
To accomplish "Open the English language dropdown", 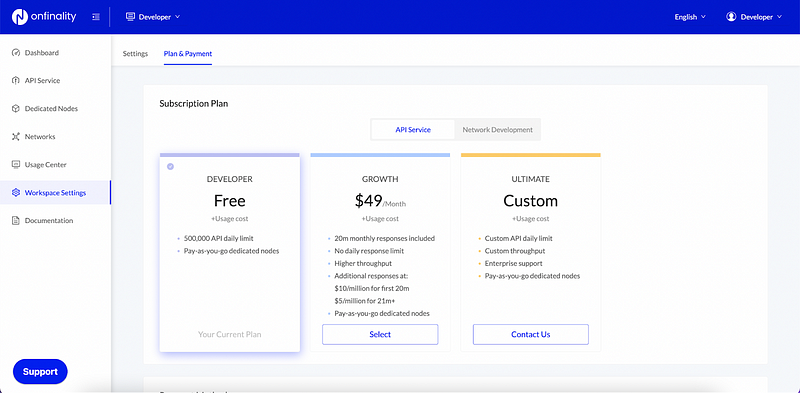I will pos(690,17).
